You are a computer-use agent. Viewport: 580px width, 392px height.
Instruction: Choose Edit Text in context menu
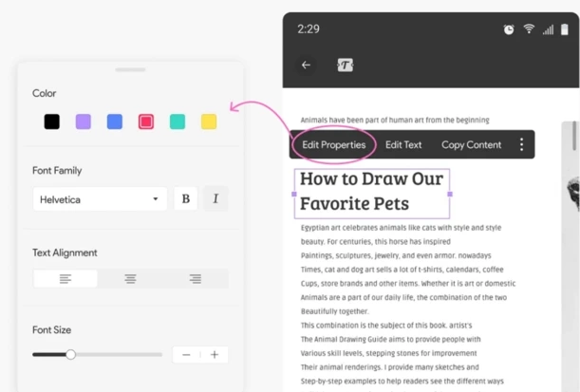(403, 145)
